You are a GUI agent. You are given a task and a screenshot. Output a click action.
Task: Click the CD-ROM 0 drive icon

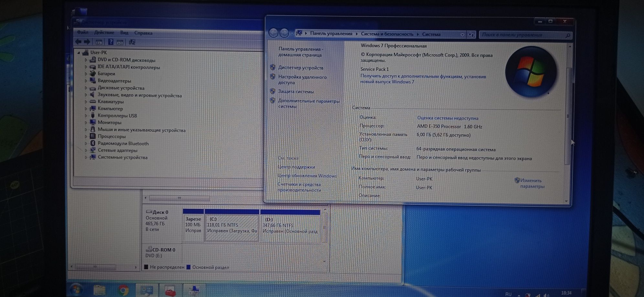149,249
